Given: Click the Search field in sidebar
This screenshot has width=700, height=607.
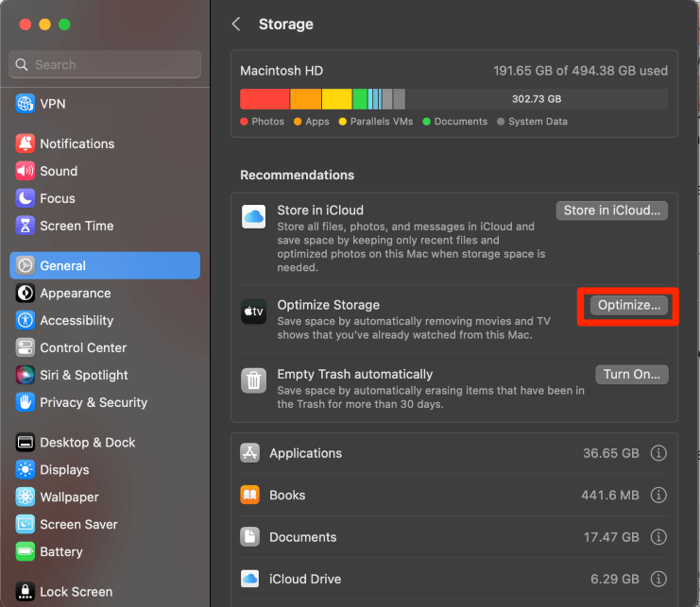Looking at the screenshot, I should coord(105,65).
